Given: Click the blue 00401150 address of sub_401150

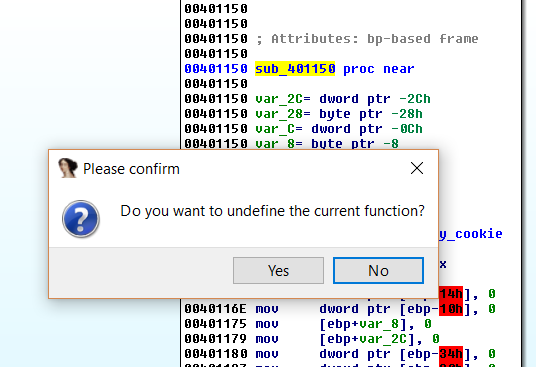Looking at the screenshot, I should click(x=216, y=69).
